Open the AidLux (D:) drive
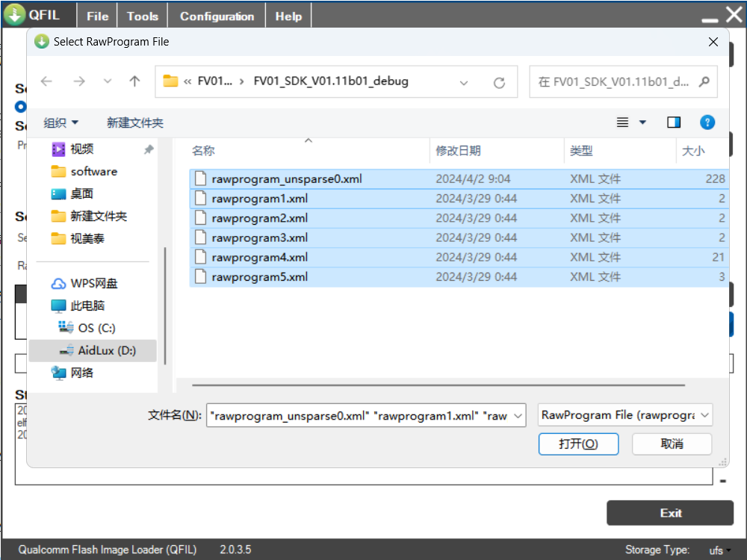 click(x=93, y=350)
